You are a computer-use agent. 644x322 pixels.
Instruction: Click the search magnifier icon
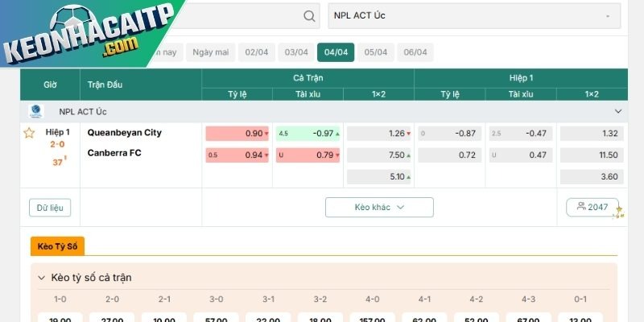(x=309, y=16)
